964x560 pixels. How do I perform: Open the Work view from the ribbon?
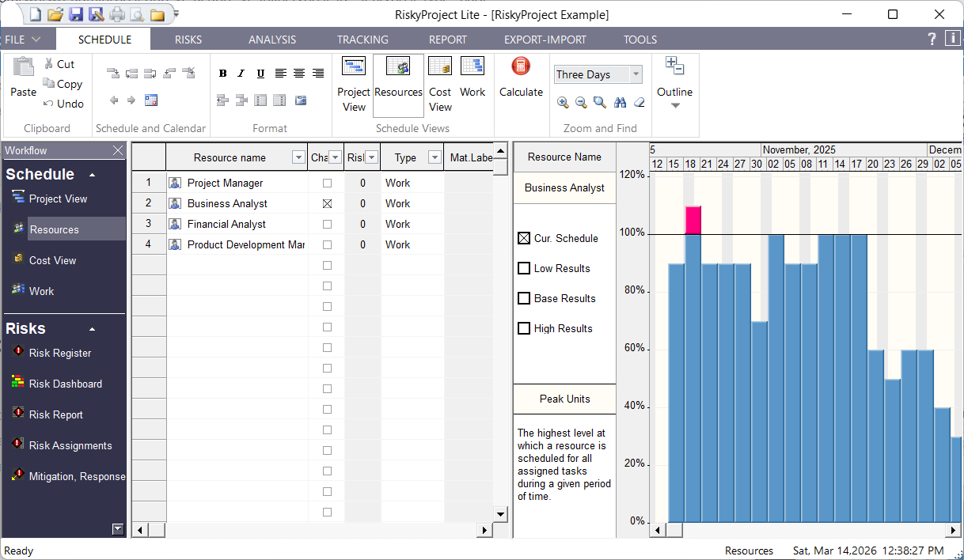tap(473, 79)
